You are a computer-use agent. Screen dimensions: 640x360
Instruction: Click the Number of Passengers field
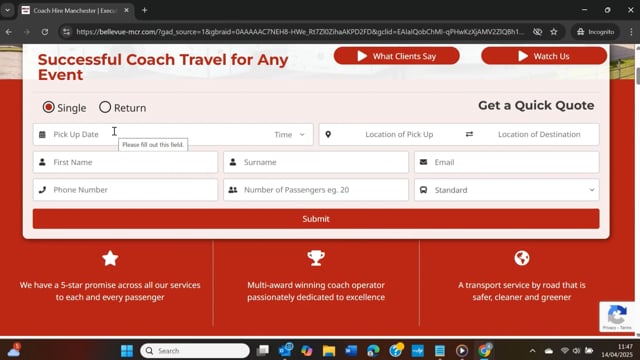(316, 190)
